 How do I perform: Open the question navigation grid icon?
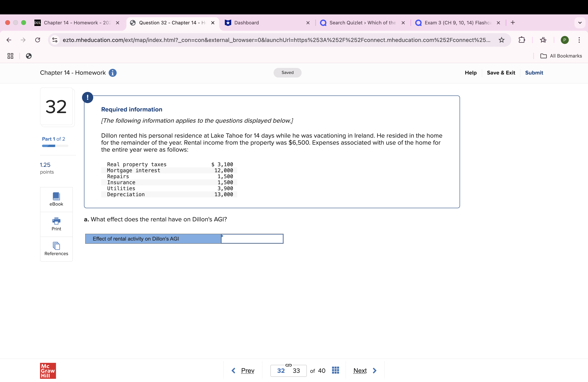(x=335, y=370)
